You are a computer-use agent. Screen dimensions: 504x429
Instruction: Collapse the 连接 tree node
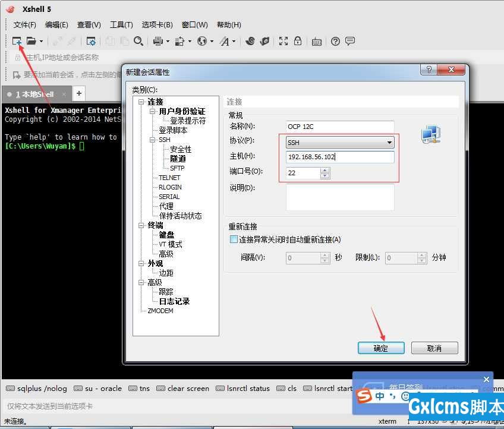click(141, 102)
